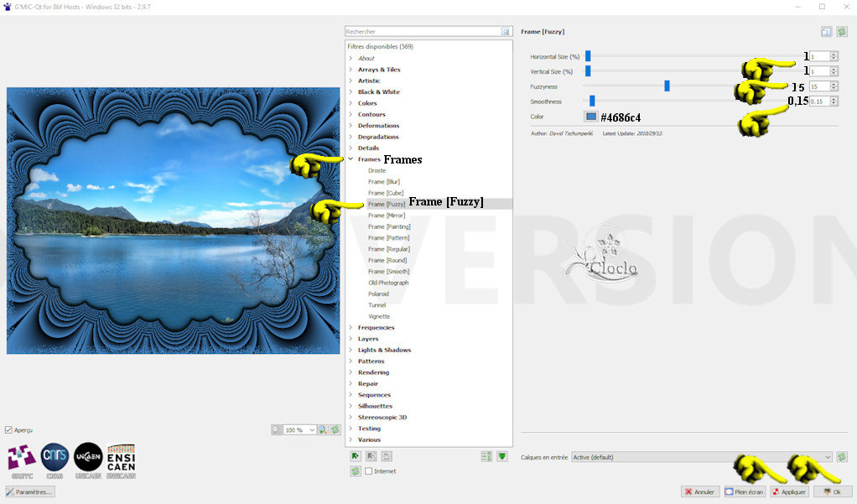
Task: Click the add fave icon below filter list
Action: coord(356,456)
